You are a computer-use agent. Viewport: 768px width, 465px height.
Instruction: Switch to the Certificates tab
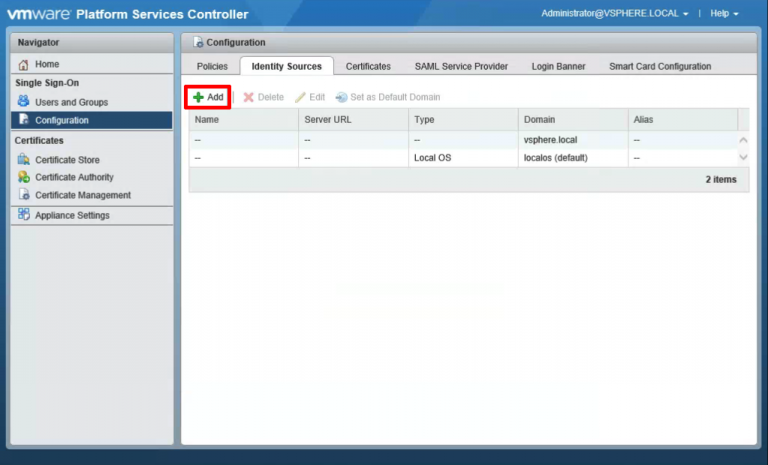coord(368,66)
